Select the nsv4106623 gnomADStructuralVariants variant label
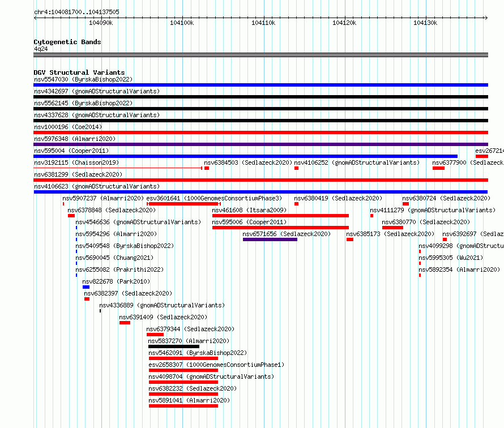The image size is (504, 428). click(x=97, y=186)
